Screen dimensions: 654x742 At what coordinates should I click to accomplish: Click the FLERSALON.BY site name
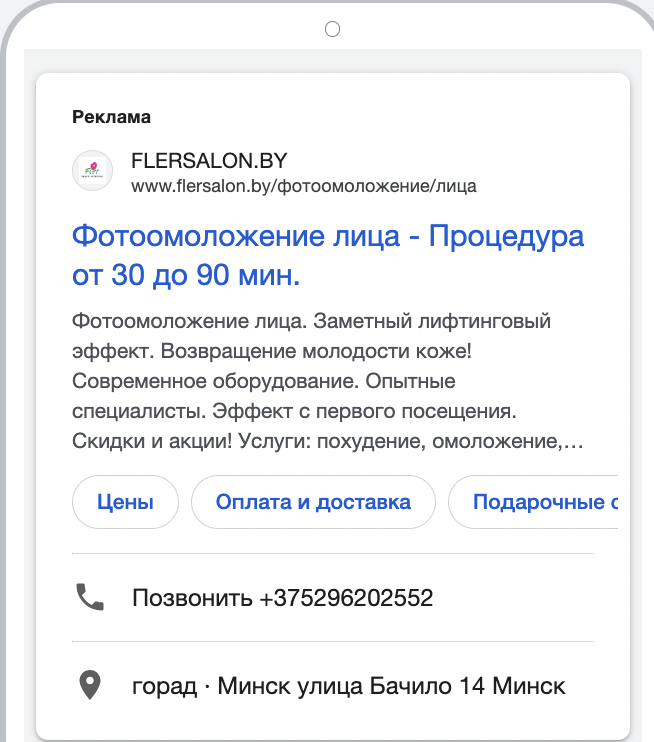click(x=209, y=161)
